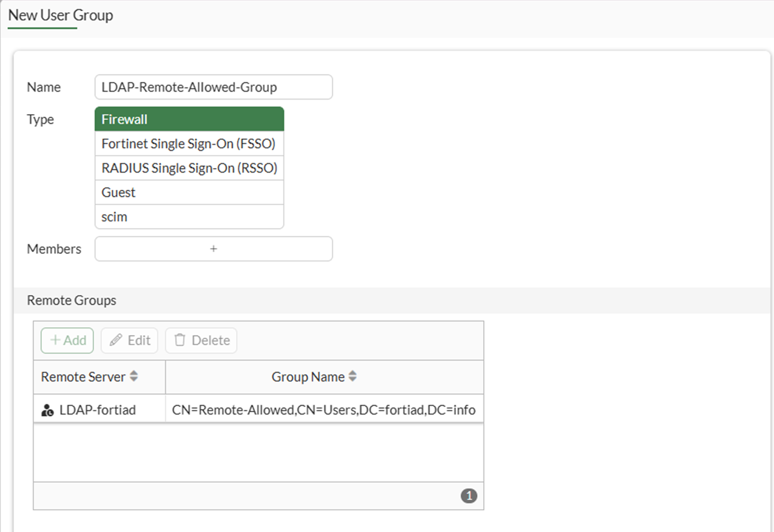Sort table by Group Name column
The height and width of the screenshot is (532, 774).
point(308,377)
